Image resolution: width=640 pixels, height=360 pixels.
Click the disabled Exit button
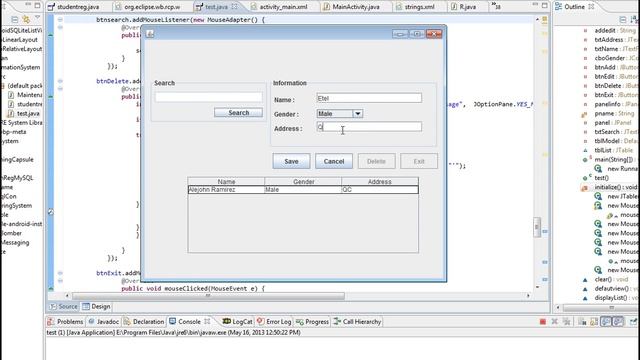pos(419,161)
